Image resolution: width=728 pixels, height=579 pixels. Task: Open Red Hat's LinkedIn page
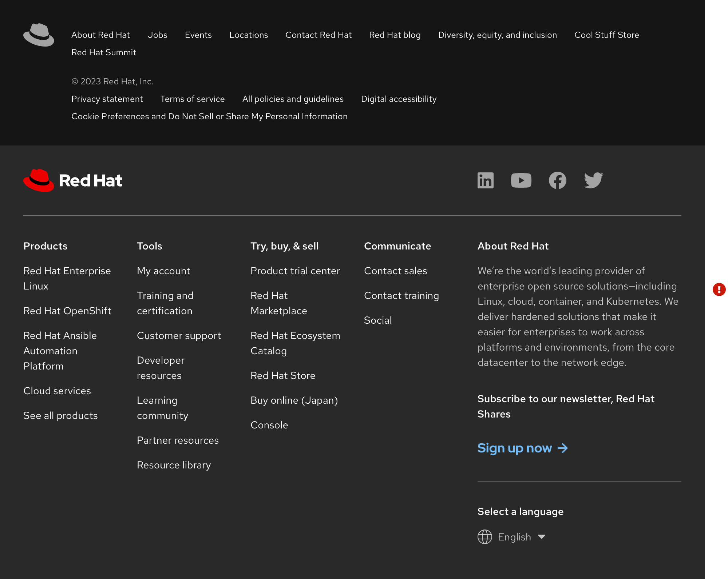point(485,180)
